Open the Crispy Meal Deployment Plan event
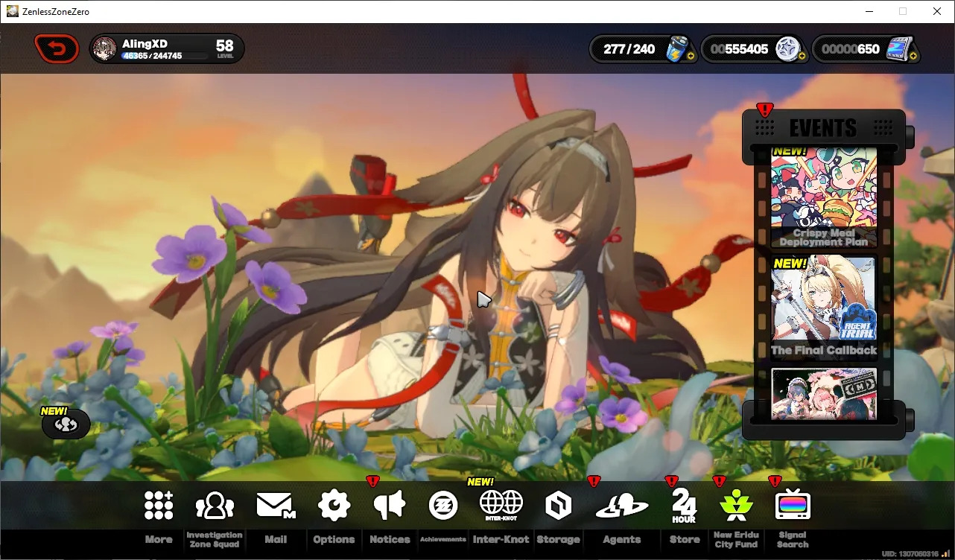The height and width of the screenshot is (560, 955). [x=824, y=197]
